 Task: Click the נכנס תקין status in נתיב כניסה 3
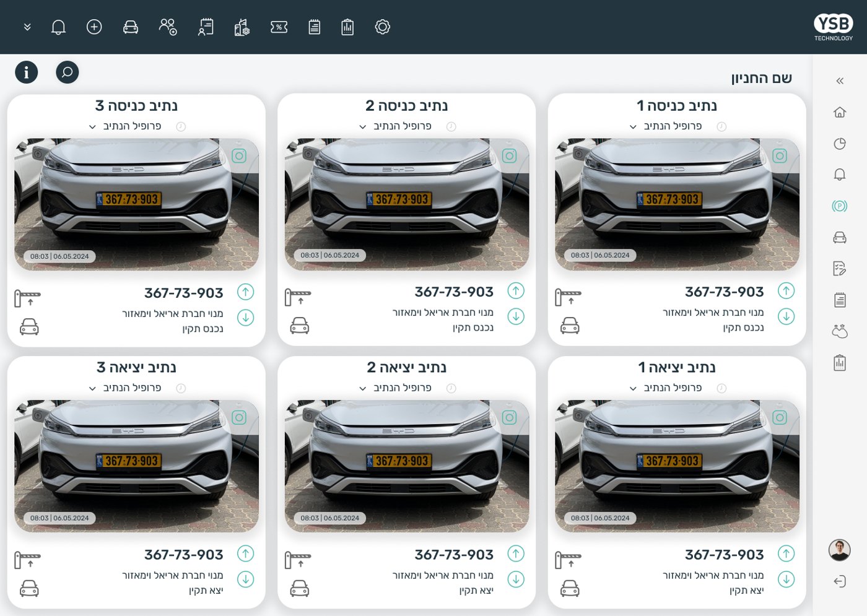203,329
